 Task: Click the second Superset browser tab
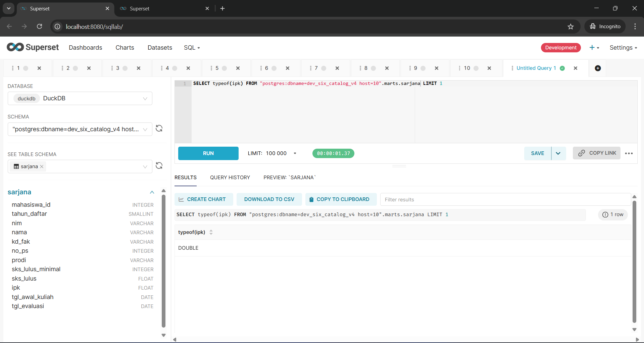click(x=164, y=8)
